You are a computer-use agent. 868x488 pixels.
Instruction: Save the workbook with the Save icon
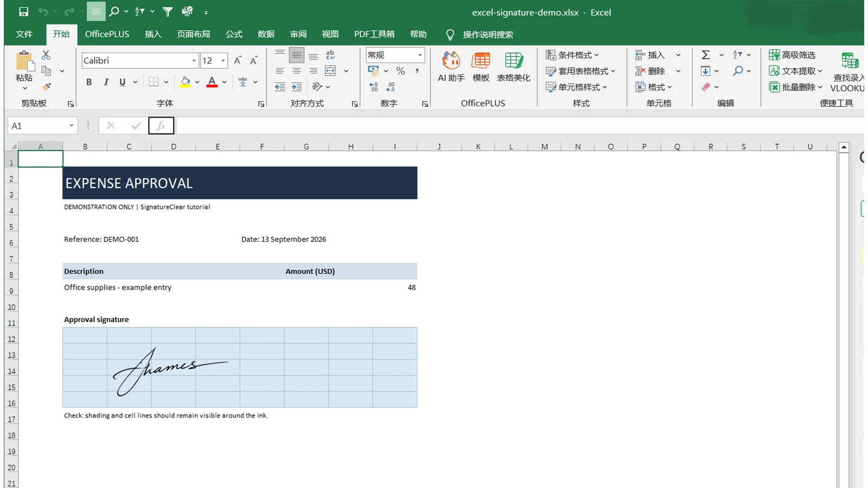pos(23,11)
